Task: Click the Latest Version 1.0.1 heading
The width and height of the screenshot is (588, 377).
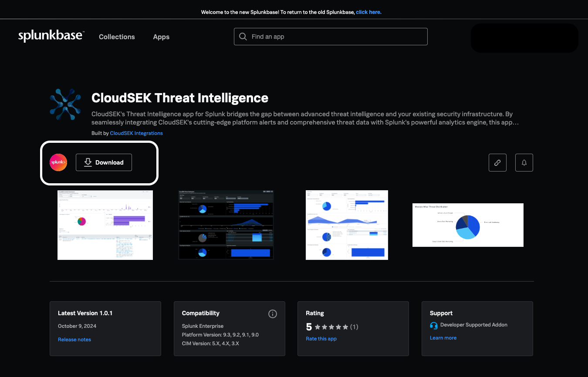Action: point(85,313)
